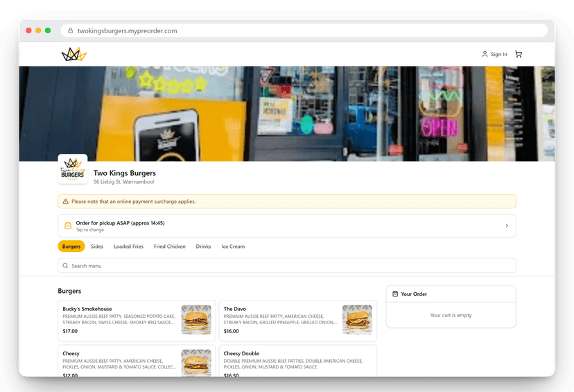Sign In to your account
This screenshot has width=574, height=392.
coord(494,54)
